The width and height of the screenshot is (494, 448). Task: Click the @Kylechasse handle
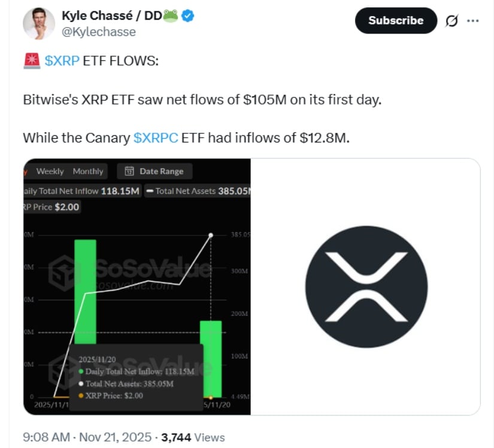click(x=99, y=32)
